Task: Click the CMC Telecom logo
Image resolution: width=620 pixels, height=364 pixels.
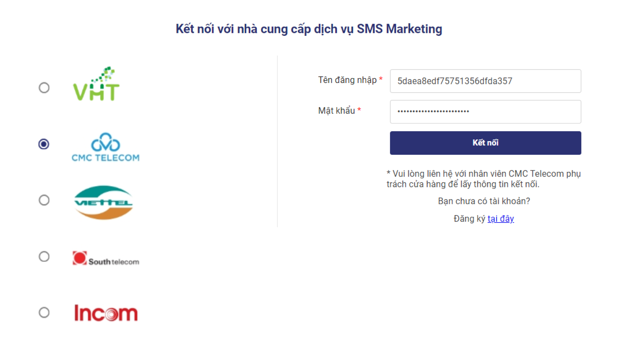Action: coord(106,147)
